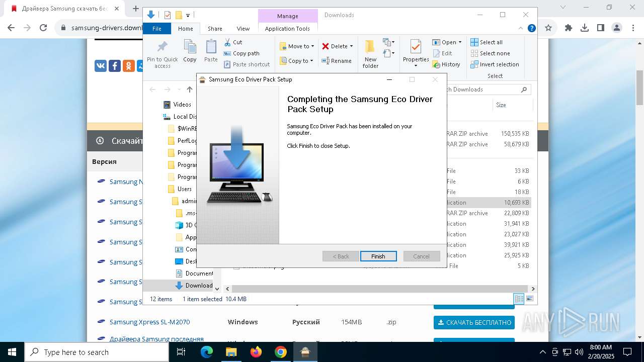
Task: Open the New item dropdown icon
Action: point(389,42)
